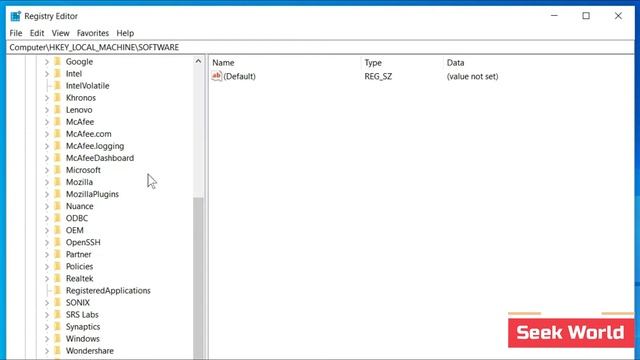This screenshot has height=360, width=640.
Task: Select the Synaptics key label
Action: (83, 327)
